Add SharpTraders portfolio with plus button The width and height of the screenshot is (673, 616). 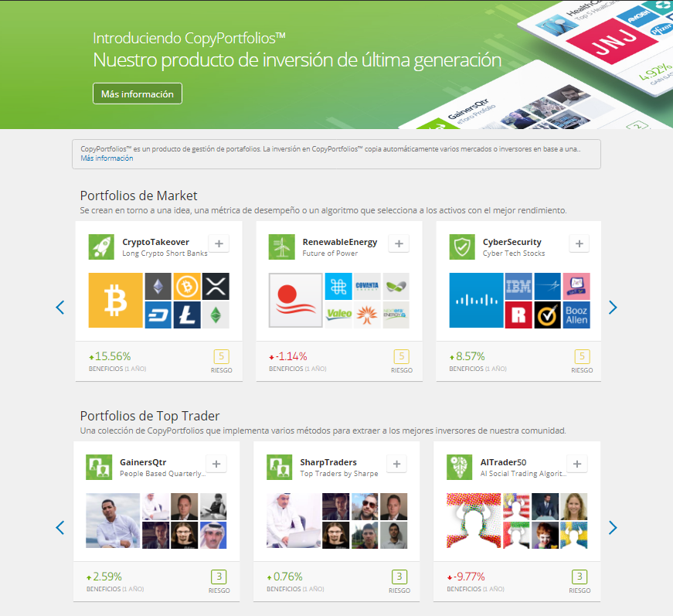click(396, 464)
